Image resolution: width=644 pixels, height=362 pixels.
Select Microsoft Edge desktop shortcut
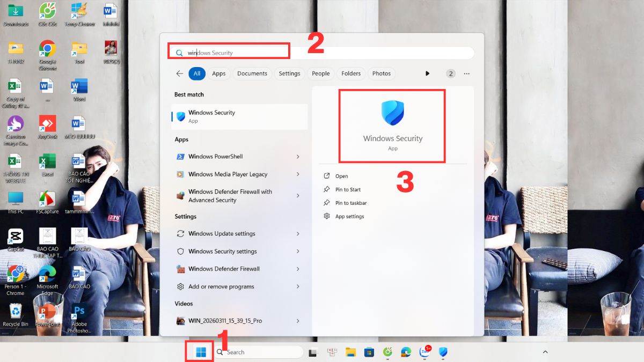pyautogui.click(x=47, y=280)
